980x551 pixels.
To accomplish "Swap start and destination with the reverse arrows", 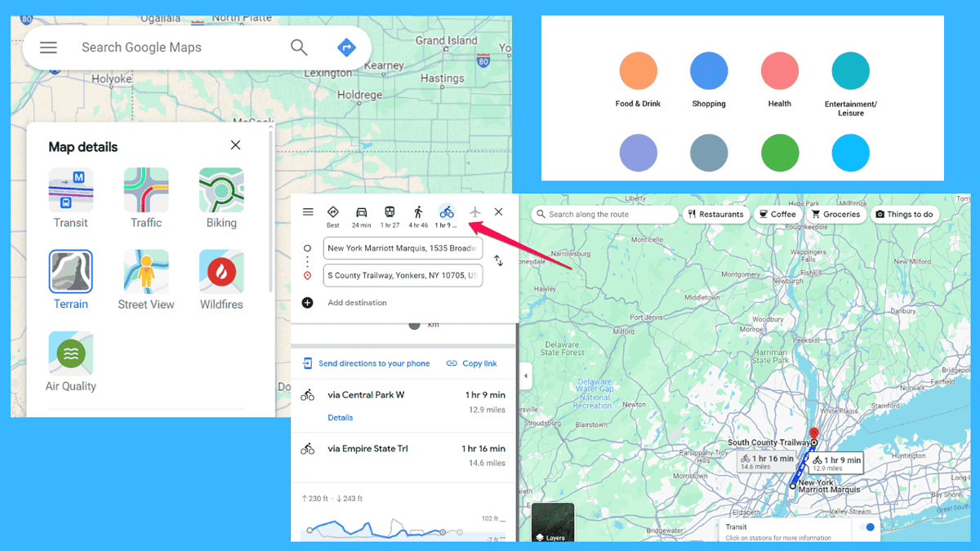I will 498,261.
